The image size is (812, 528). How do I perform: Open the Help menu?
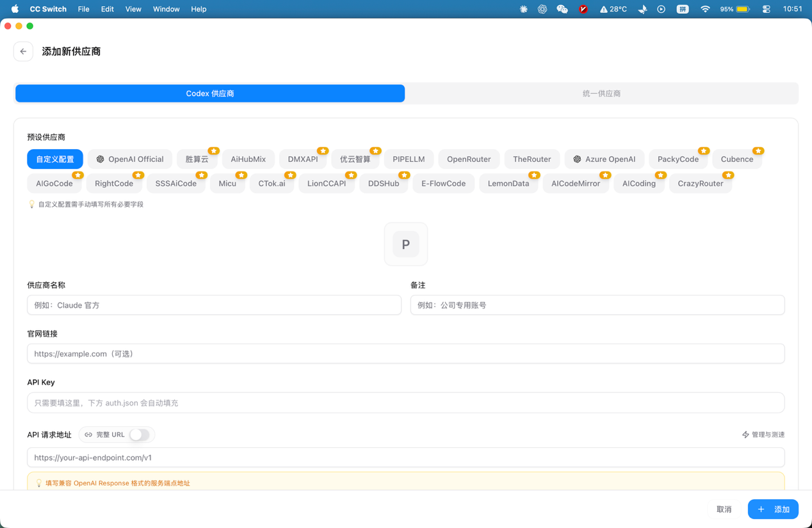tap(199, 9)
